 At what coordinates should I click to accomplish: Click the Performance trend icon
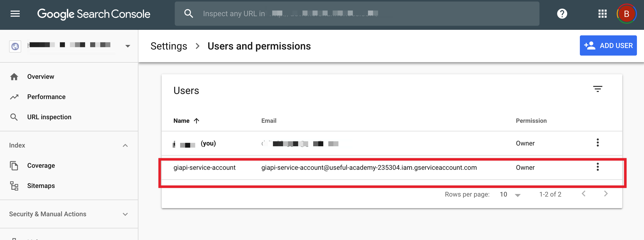point(14,97)
